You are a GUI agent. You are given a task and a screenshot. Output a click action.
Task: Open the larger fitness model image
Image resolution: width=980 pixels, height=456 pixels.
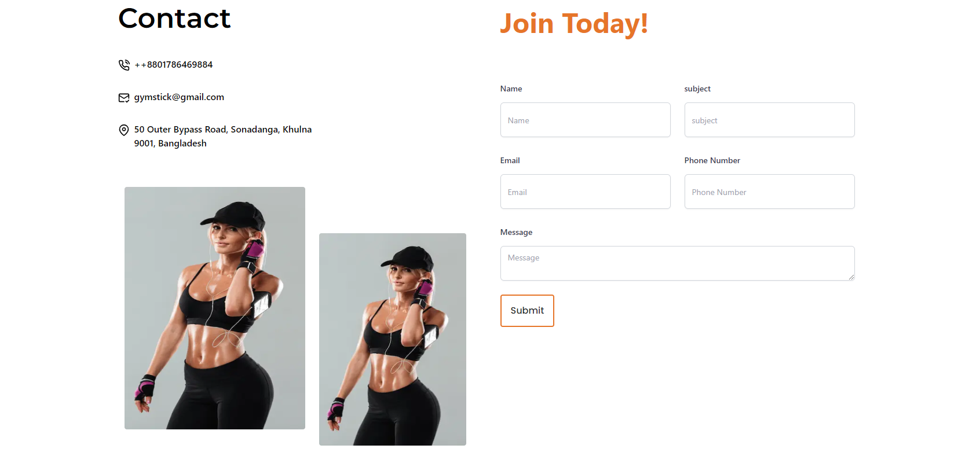click(x=215, y=308)
